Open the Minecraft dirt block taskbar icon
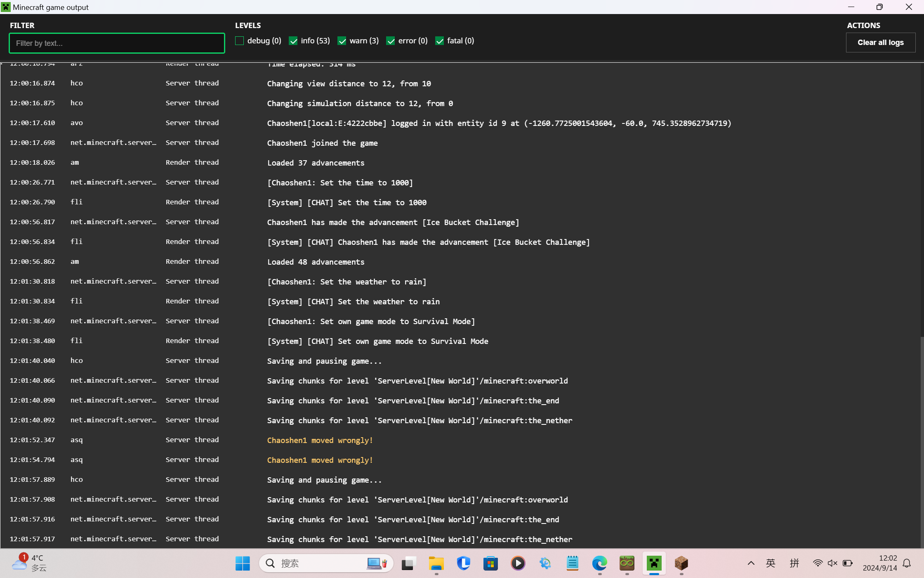 pos(681,563)
